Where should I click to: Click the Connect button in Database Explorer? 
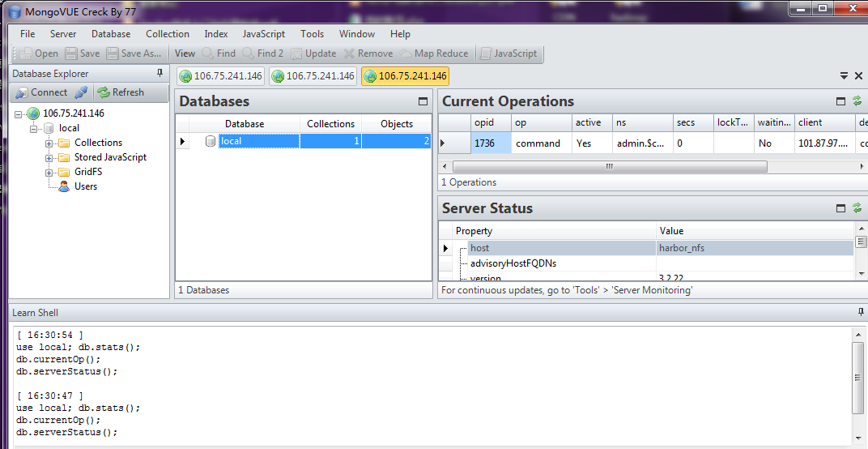pos(41,92)
